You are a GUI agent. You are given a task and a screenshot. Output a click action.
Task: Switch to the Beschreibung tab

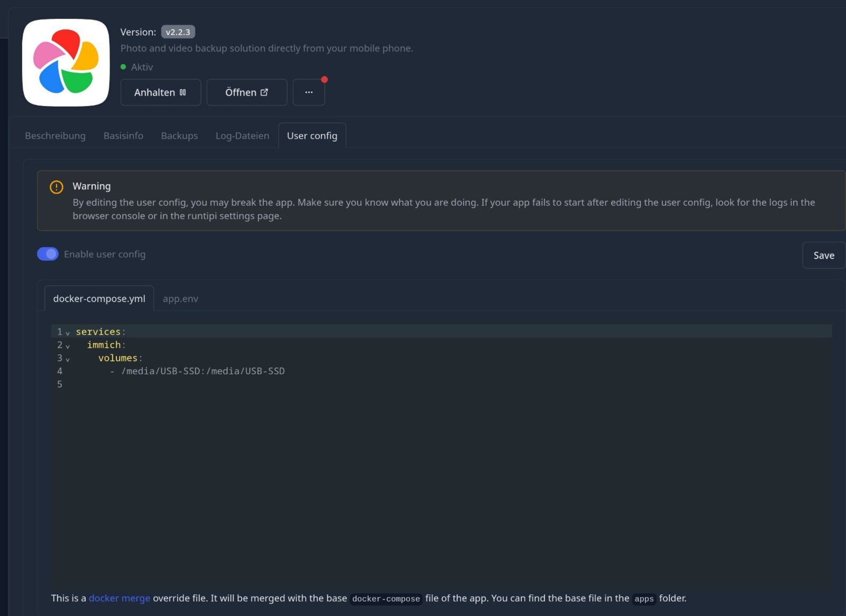[55, 136]
